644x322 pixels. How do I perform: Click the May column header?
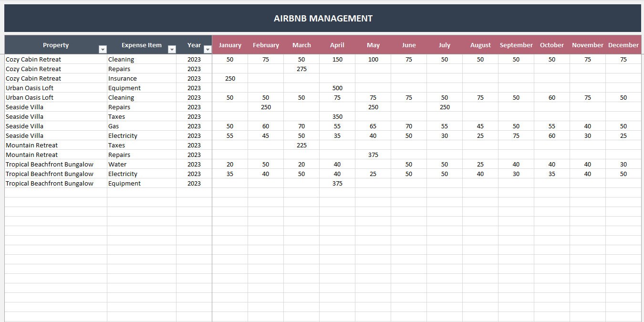[x=373, y=45]
